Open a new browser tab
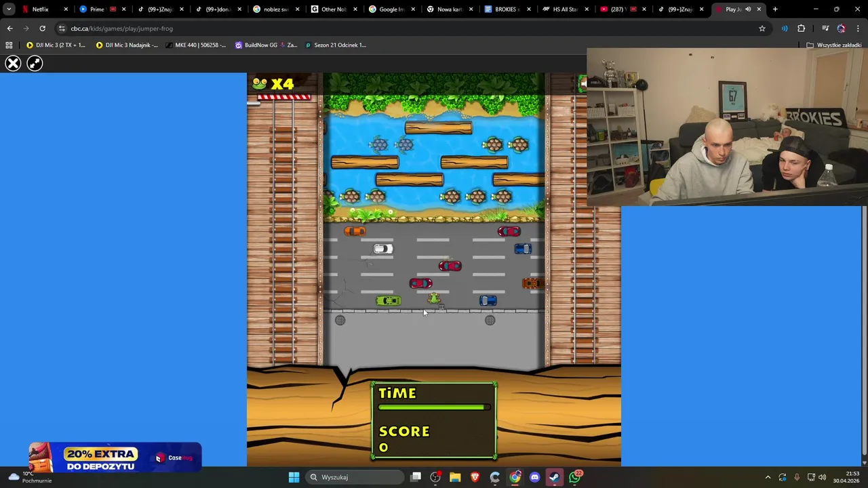The width and height of the screenshot is (868, 488). [775, 9]
